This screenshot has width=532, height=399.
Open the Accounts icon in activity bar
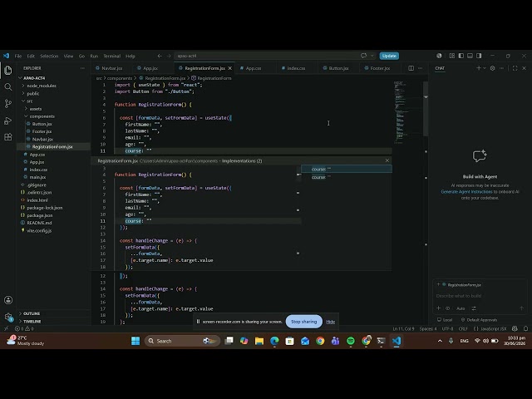point(8,300)
